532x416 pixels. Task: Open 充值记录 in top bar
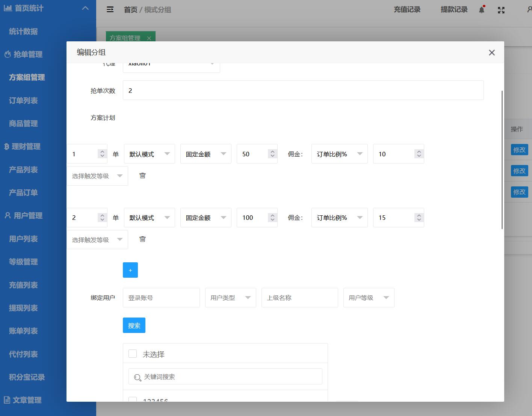pos(407,10)
